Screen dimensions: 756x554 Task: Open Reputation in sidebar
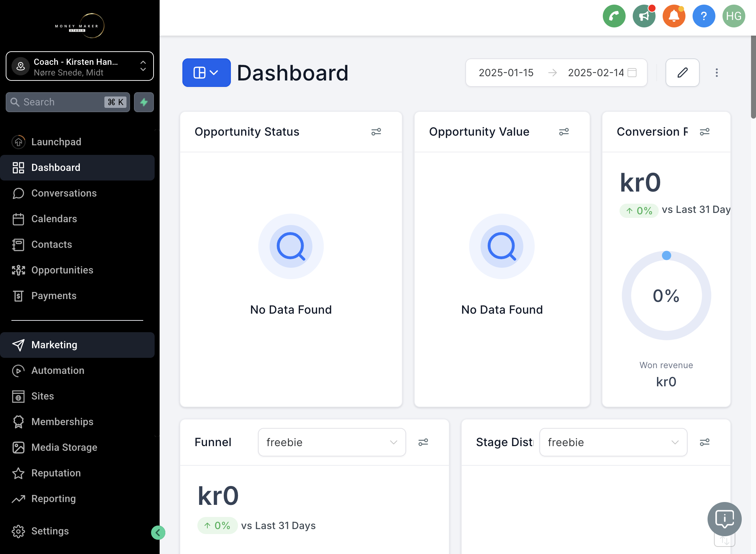click(77, 473)
